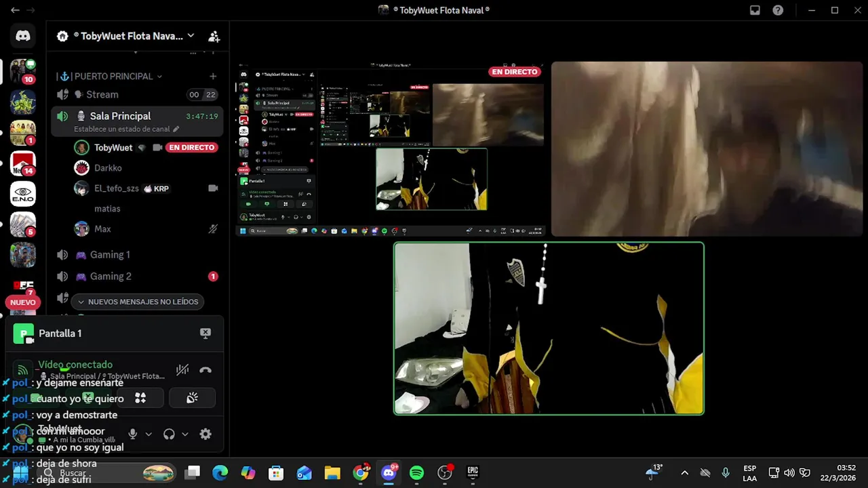Viewport: 868px width, 488px height.
Task: Open Microsoft Store from taskbar
Action: [x=276, y=472]
